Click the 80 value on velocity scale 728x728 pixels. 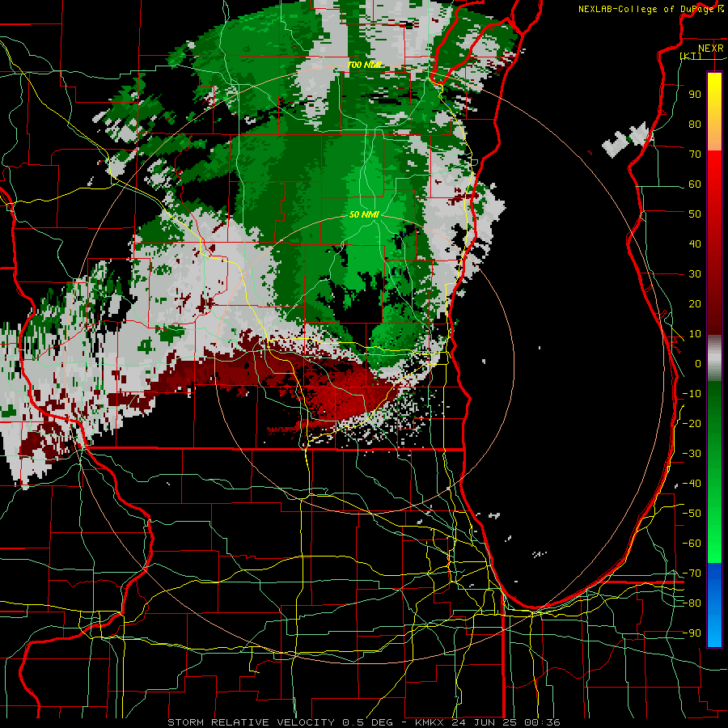[x=695, y=124]
